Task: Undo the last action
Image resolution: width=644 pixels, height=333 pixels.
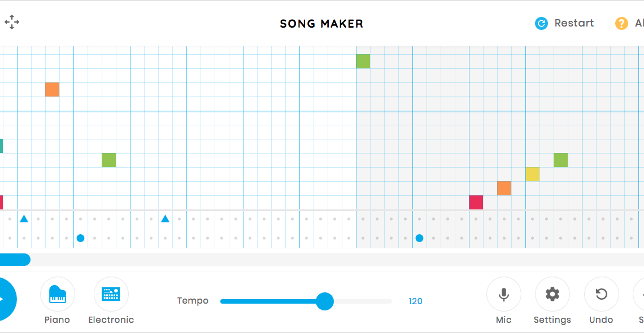Action: [601, 295]
